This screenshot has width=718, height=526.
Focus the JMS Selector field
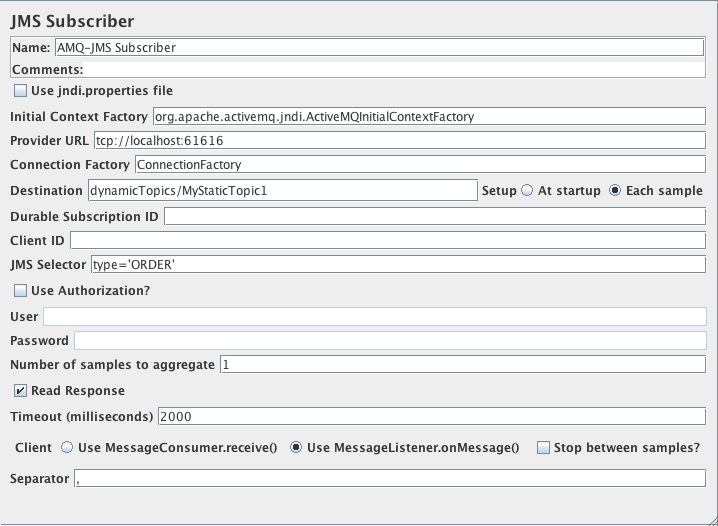coord(397,264)
